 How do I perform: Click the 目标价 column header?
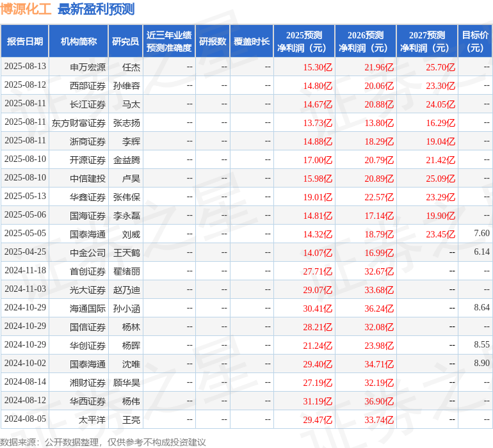tap(475, 42)
